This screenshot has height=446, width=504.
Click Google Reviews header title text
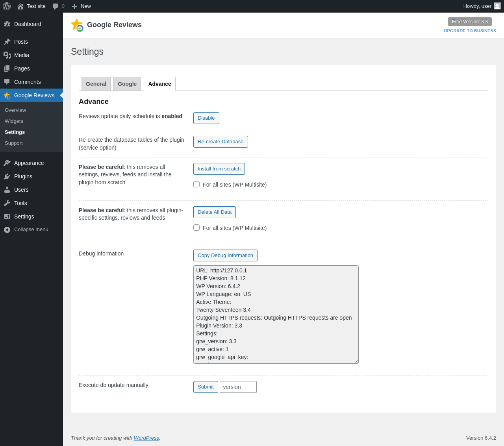(114, 25)
